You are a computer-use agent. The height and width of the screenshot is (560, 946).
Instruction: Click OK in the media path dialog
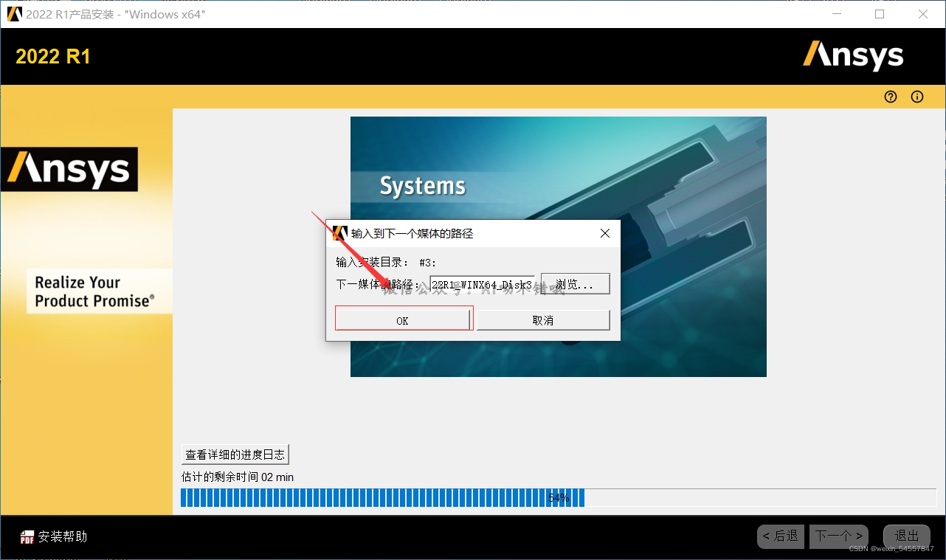tap(403, 320)
